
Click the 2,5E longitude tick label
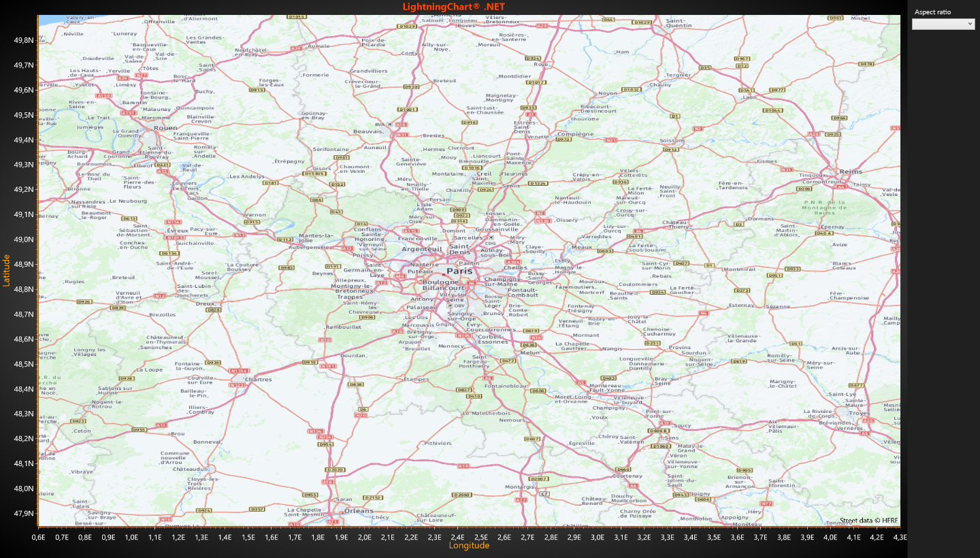click(x=481, y=537)
